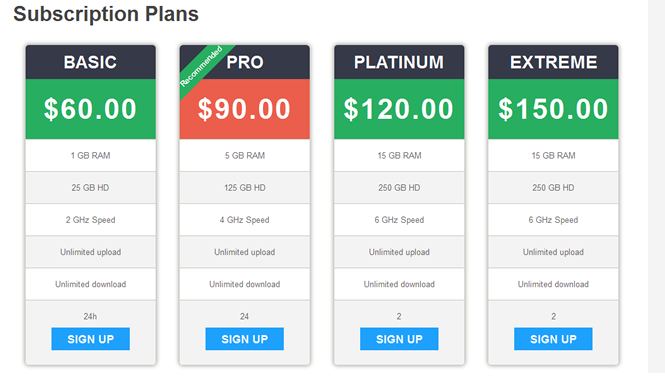This screenshot has width=665, height=386.
Task: Click the Recommended ribbon on Pro
Action: coord(202,67)
